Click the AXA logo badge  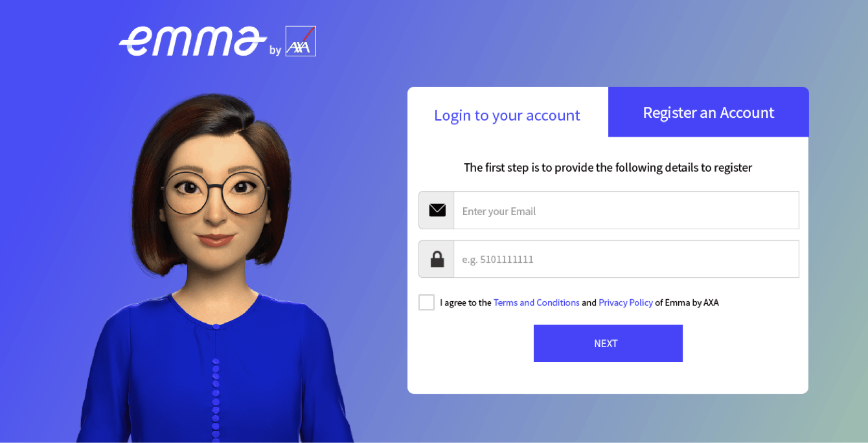click(x=301, y=41)
